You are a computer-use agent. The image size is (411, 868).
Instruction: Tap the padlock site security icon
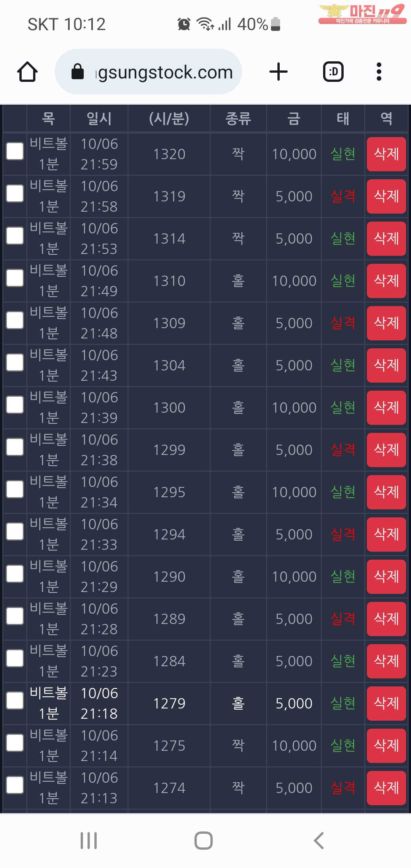tap(78, 72)
